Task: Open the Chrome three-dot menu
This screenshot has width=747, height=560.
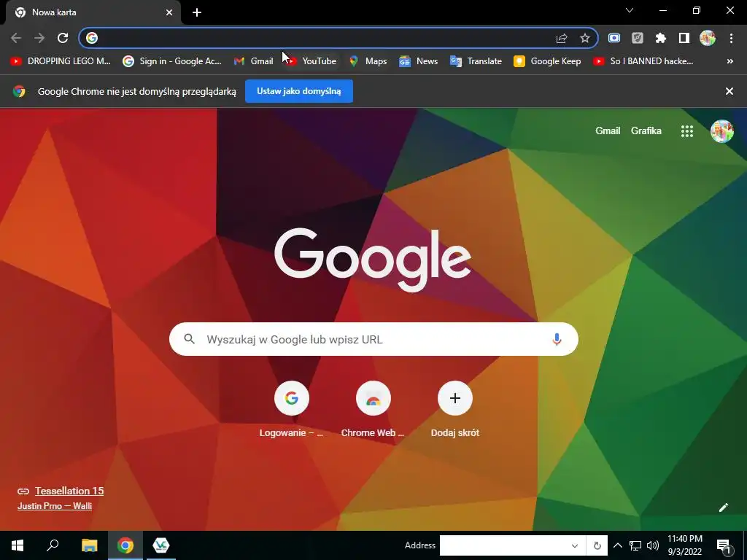Action: point(731,38)
